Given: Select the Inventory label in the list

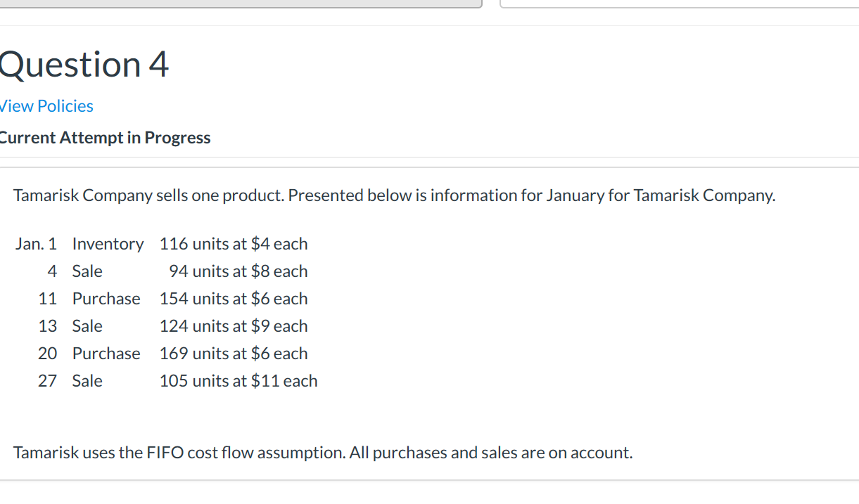Looking at the screenshot, I should (x=108, y=244).
